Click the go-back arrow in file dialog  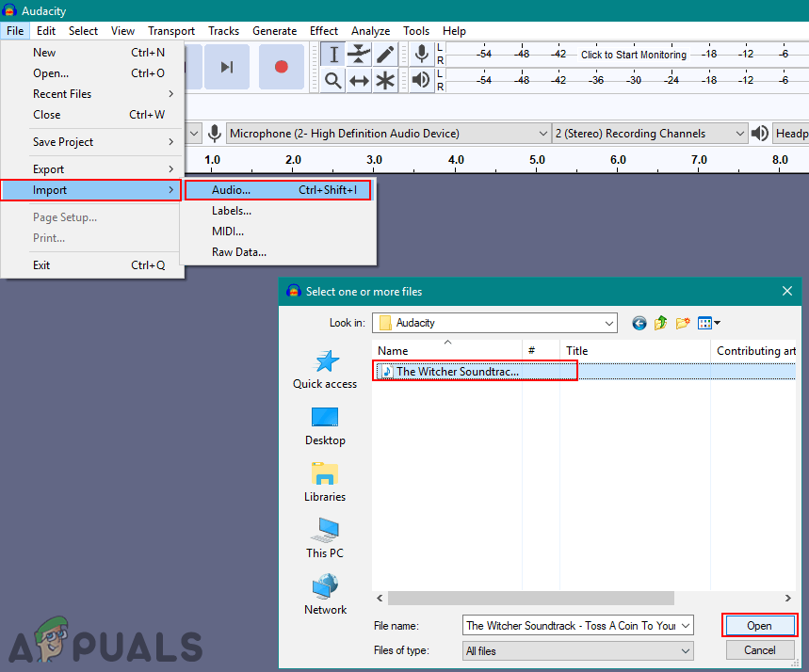(639, 324)
